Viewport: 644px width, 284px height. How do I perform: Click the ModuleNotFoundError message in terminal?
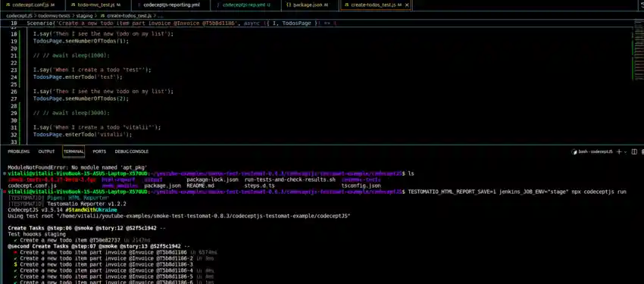(x=77, y=167)
